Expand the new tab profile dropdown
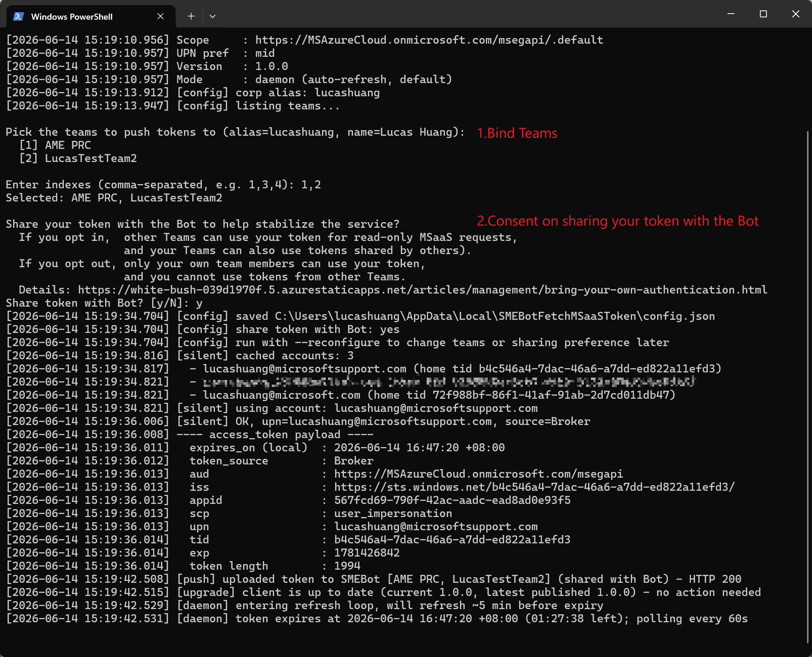 point(213,16)
